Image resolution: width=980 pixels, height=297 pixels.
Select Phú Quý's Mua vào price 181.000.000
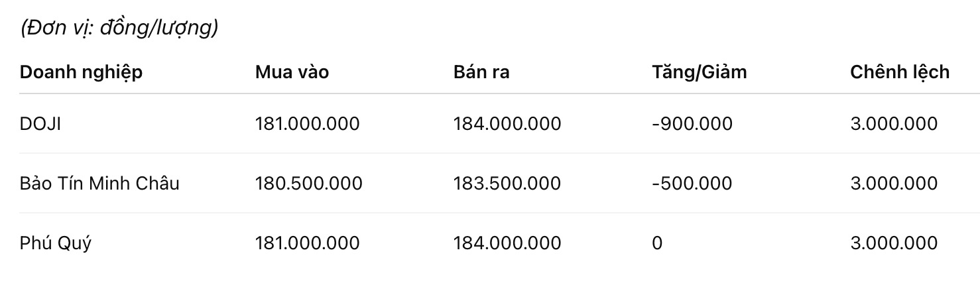click(307, 243)
